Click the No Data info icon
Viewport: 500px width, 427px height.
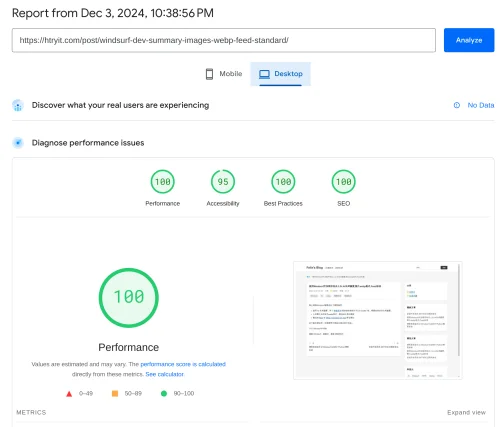457,105
